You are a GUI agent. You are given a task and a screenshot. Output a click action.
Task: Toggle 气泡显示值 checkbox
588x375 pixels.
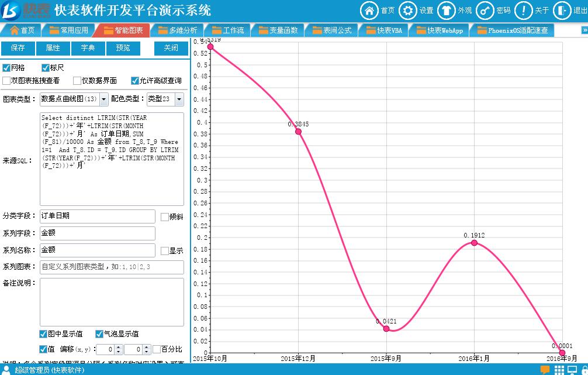point(99,333)
